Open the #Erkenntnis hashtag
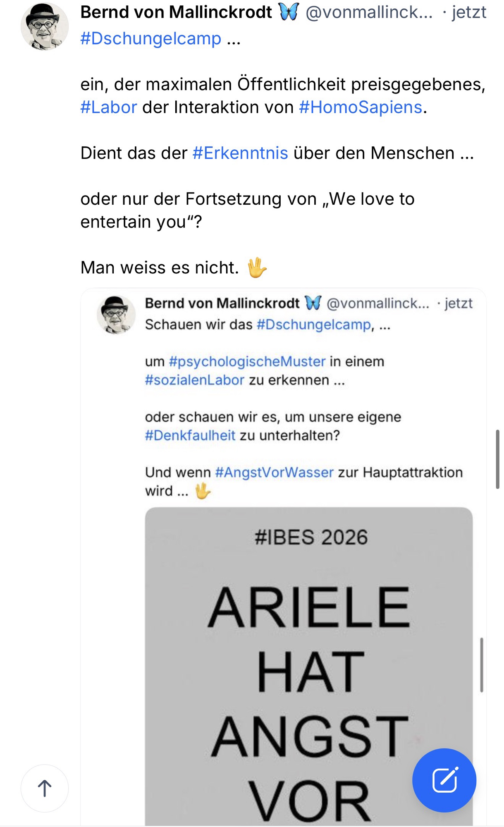504x827 pixels. [240, 153]
